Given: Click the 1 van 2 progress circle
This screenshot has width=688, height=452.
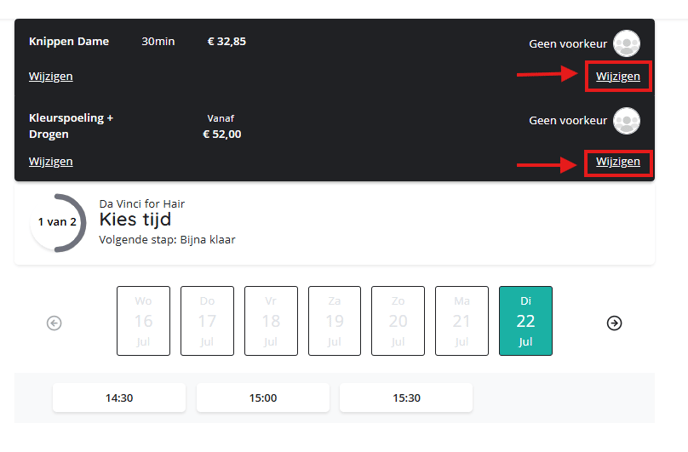Looking at the screenshot, I should tap(57, 222).
